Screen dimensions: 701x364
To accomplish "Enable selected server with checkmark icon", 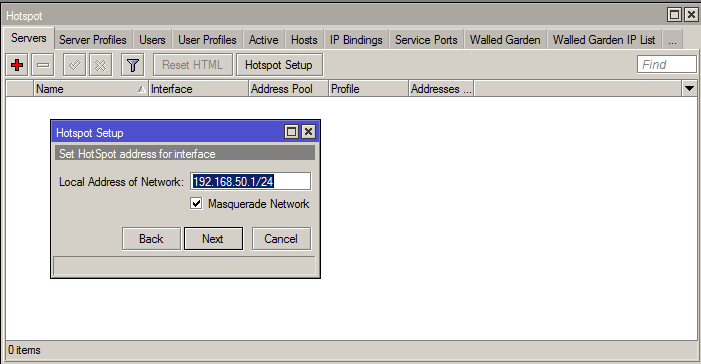I will 75,65.
